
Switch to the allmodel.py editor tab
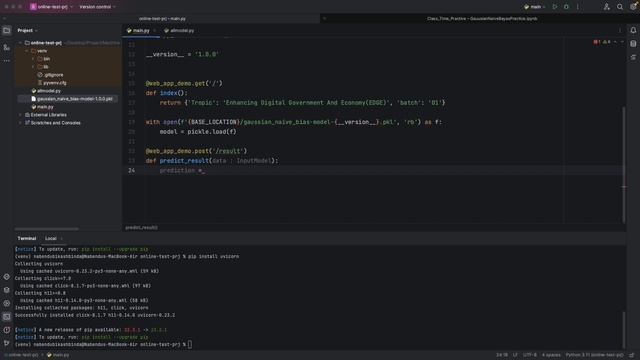coord(179,31)
